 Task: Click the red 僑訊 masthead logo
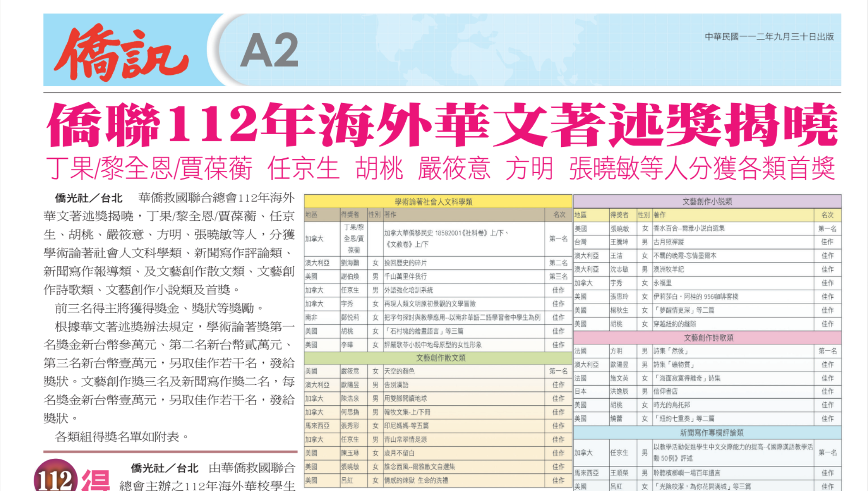[x=122, y=52]
